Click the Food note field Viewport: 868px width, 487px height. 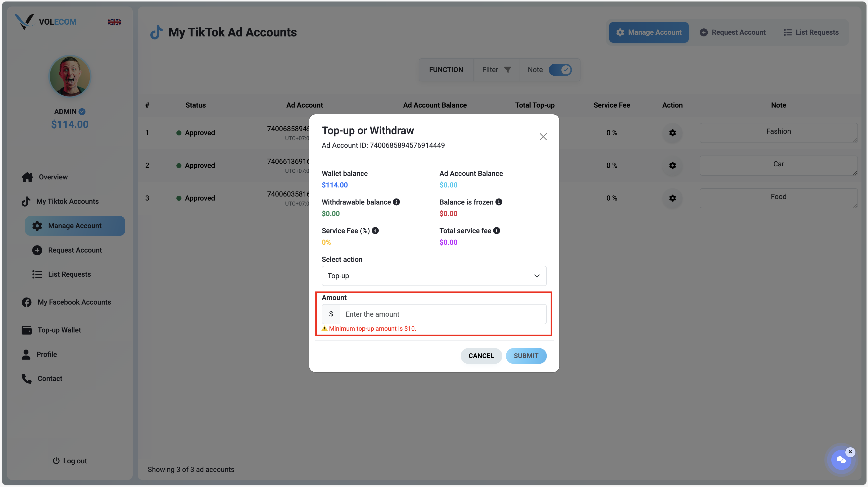[778, 198]
